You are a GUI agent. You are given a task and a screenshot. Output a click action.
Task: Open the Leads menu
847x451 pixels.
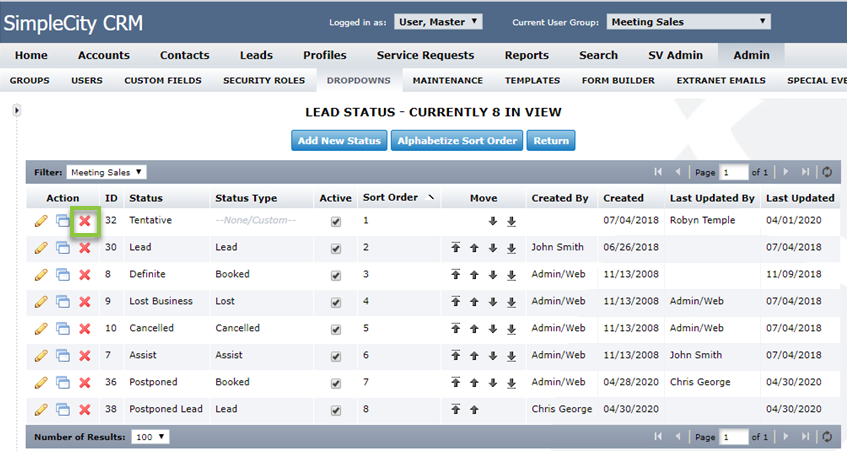(x=256, y=55)
